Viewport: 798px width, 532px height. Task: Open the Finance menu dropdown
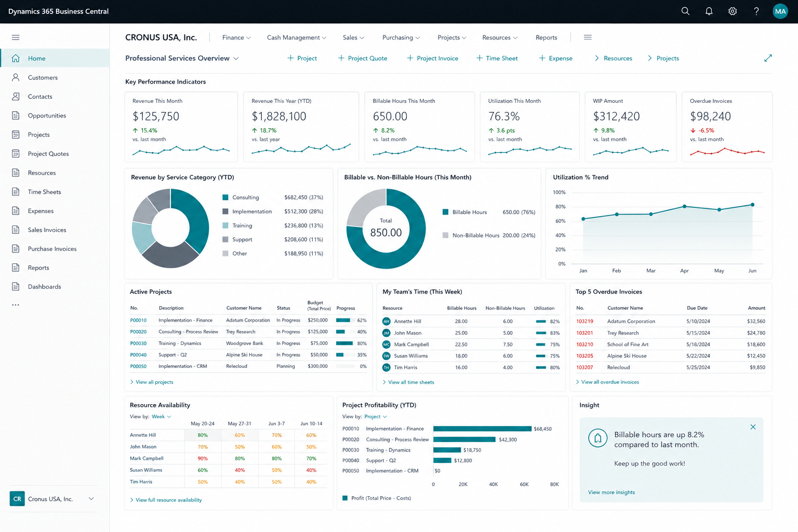[236, 37]
